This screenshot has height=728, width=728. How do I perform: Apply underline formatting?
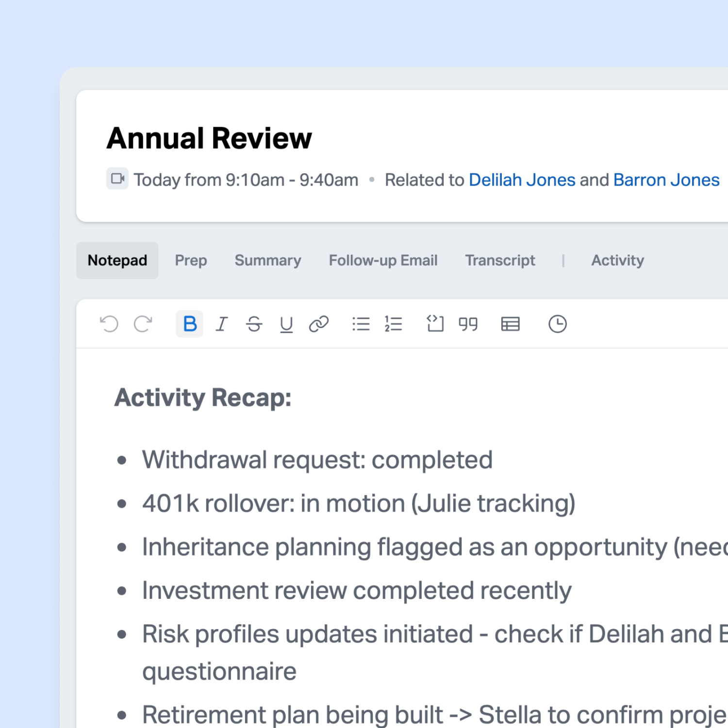click(x=286, y=324)
